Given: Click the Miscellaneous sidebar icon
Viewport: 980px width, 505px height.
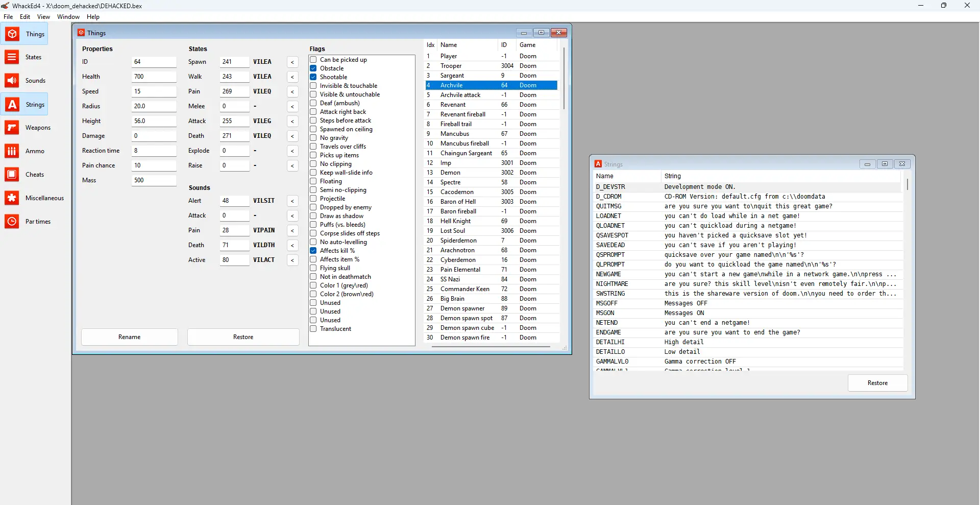Looking at the screenshot, I should (x=12, y=198).
